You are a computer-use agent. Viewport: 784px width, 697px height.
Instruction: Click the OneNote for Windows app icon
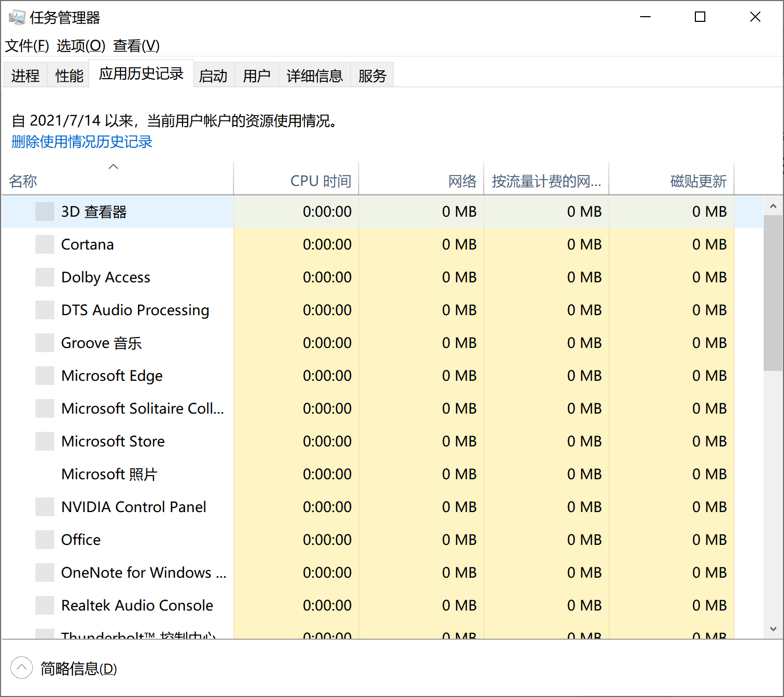45,572
